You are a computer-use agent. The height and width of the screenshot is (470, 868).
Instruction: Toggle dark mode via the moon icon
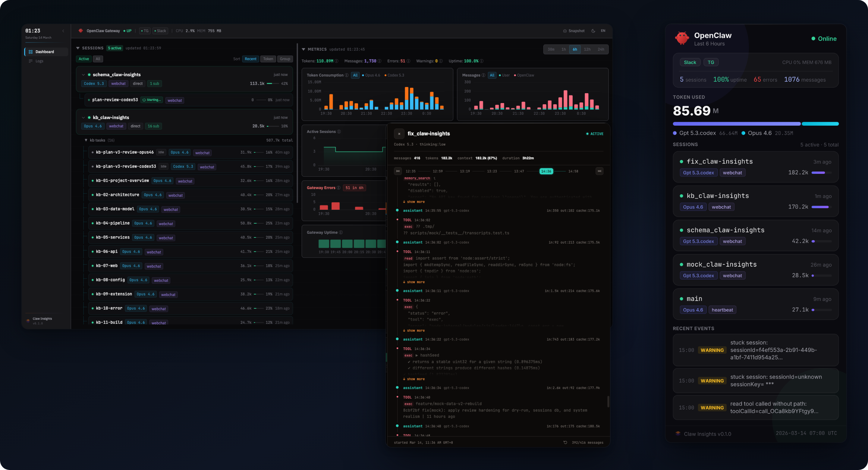[x=593, y=31]
